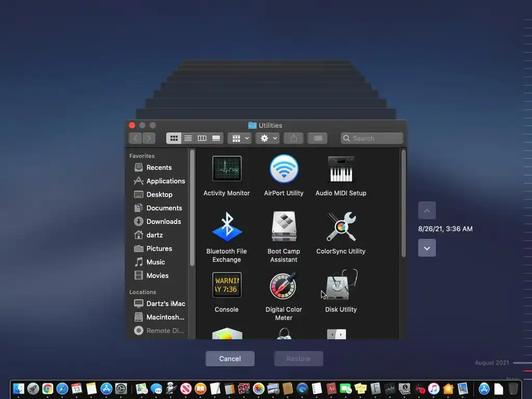Image resolution: width=532 pixels, height=399 pixels.
Task: Select the AirPort Utility icon
Action: point(284,169)
